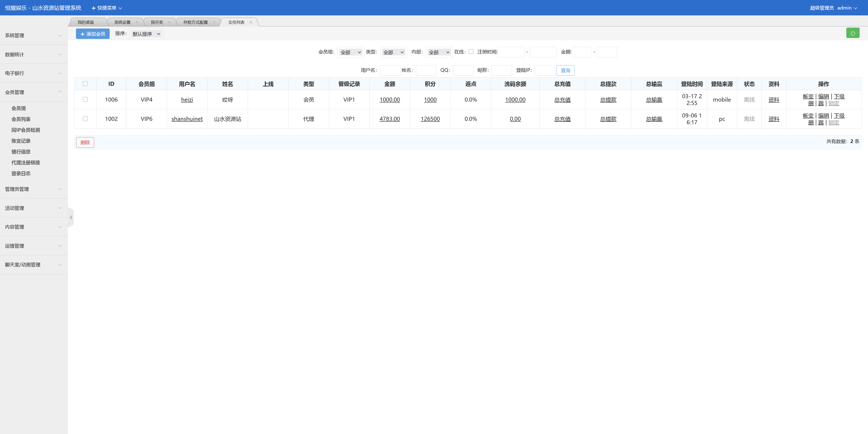Switch to the 我的桌面 tab
Screen dimensions: 868x434
point(86,22)
